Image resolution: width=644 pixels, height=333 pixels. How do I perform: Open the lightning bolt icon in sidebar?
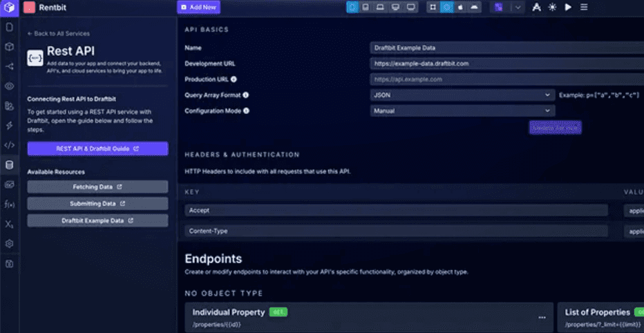tap(9, 125)
